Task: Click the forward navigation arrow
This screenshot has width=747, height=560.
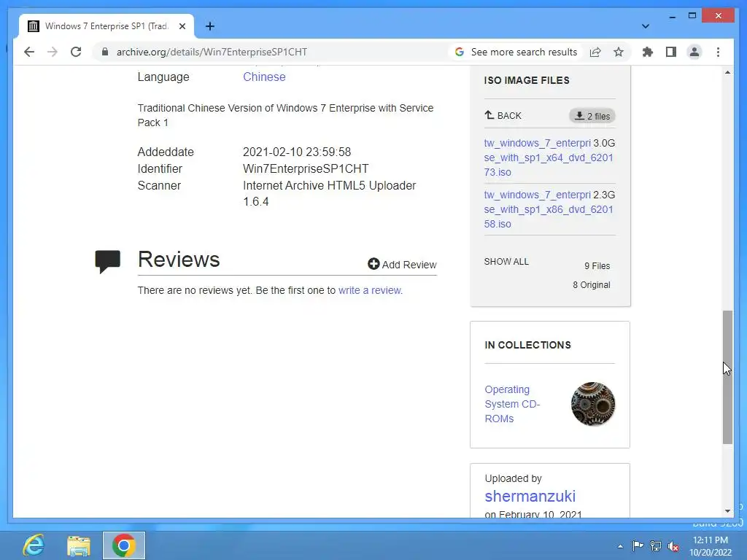Action: click(53, 52)
